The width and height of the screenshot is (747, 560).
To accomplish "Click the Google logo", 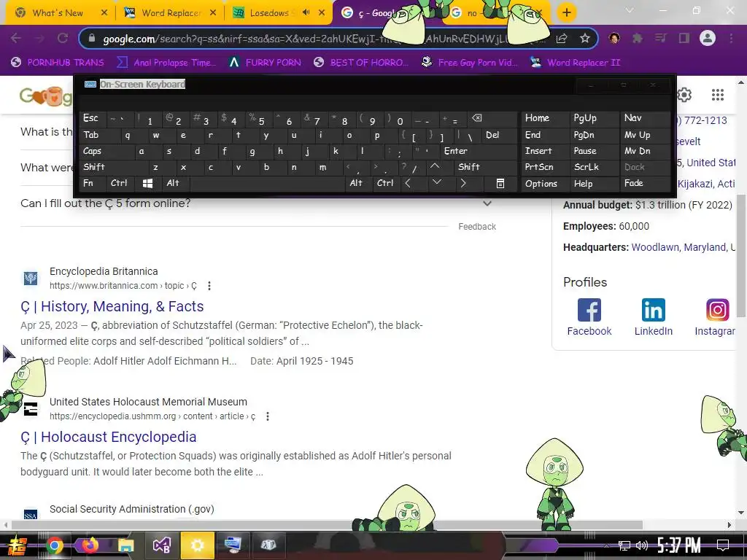I will [x=46, y=96].
